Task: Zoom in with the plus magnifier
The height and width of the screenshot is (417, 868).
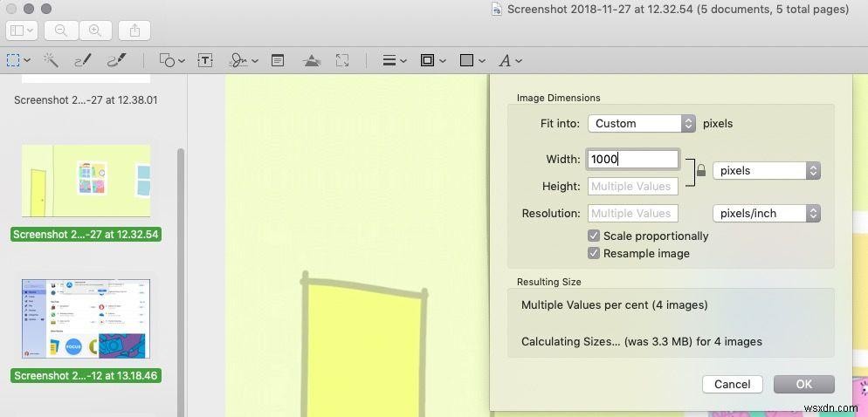Action: click(x=95, y=31)
